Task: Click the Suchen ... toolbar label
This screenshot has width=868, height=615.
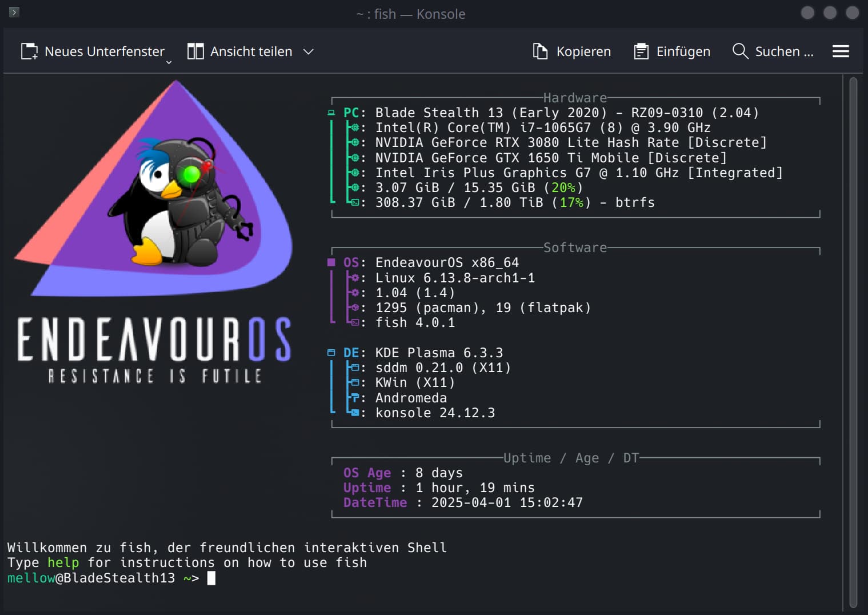Action: [784, 51]
